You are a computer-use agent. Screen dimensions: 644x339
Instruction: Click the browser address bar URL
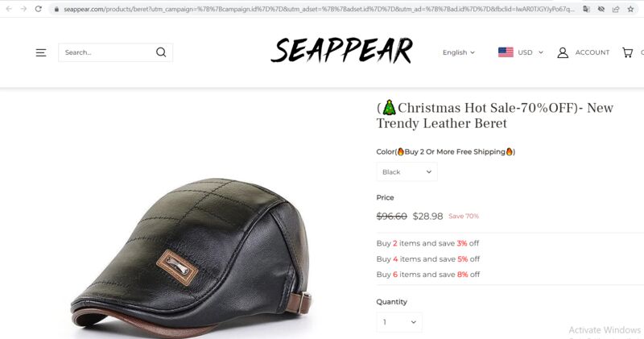coord(319,9)
